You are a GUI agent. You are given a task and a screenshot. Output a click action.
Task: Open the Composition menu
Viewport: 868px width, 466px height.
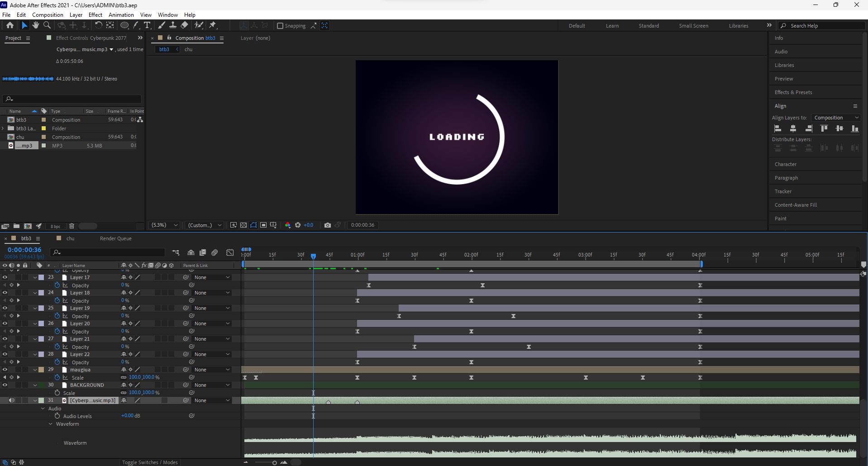48,15
